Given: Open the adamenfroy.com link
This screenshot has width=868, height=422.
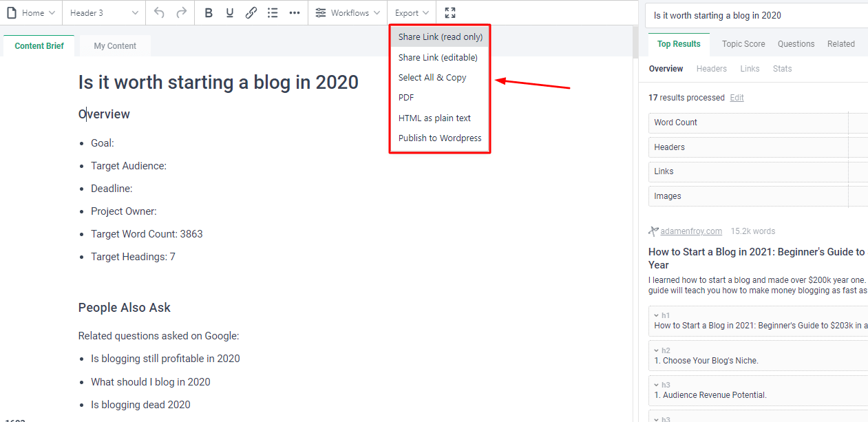Looking at the screenshot, I should click(x=691, y=231).
